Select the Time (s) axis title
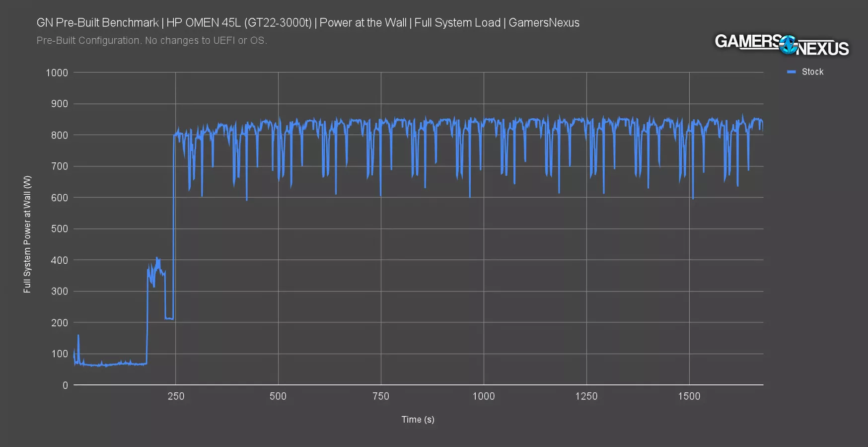This screenshot has height=447, width=868. click(x=418, y=420)
